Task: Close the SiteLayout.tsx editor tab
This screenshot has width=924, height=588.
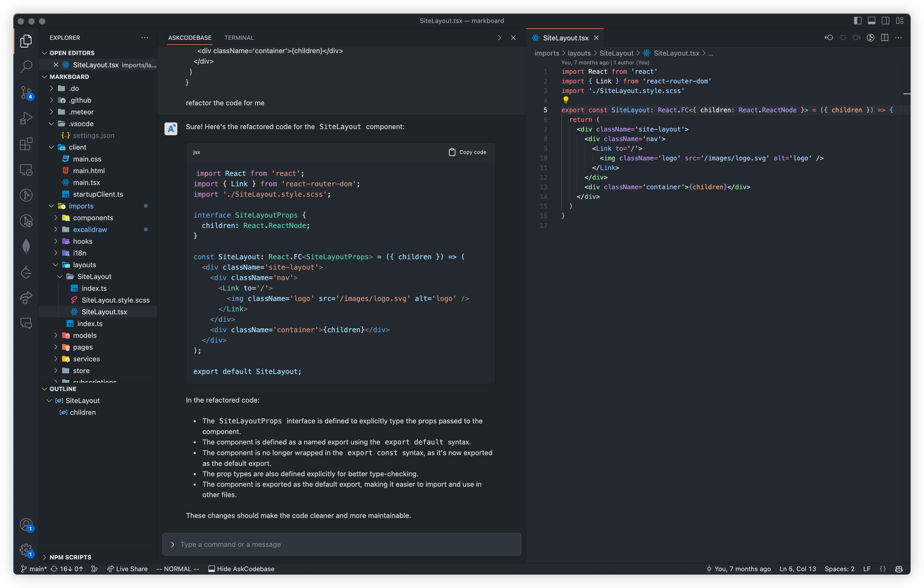Action: pos(596,38)
